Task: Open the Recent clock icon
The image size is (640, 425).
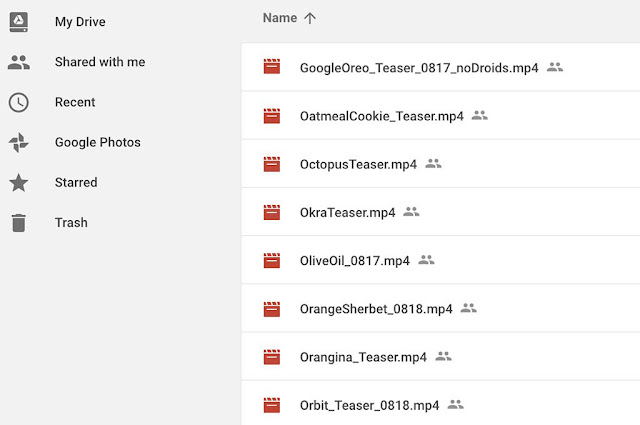Action: [19, 102]
